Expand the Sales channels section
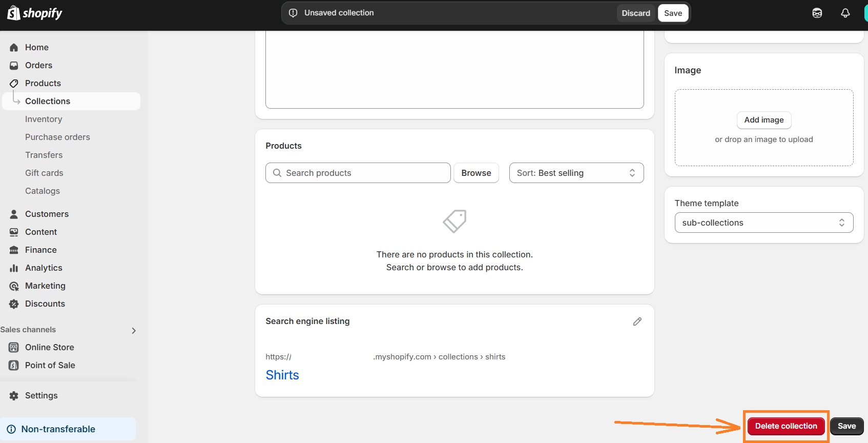Screen dimensions: 868x443 click(133, 330)
